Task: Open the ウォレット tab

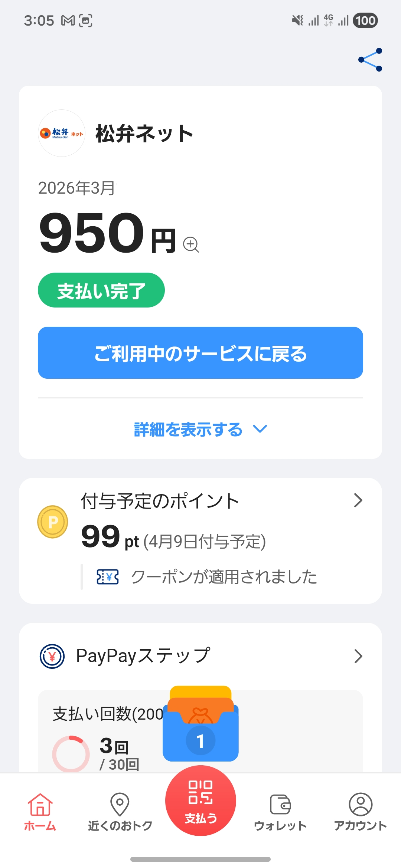Action: click(x=280, y=811)
